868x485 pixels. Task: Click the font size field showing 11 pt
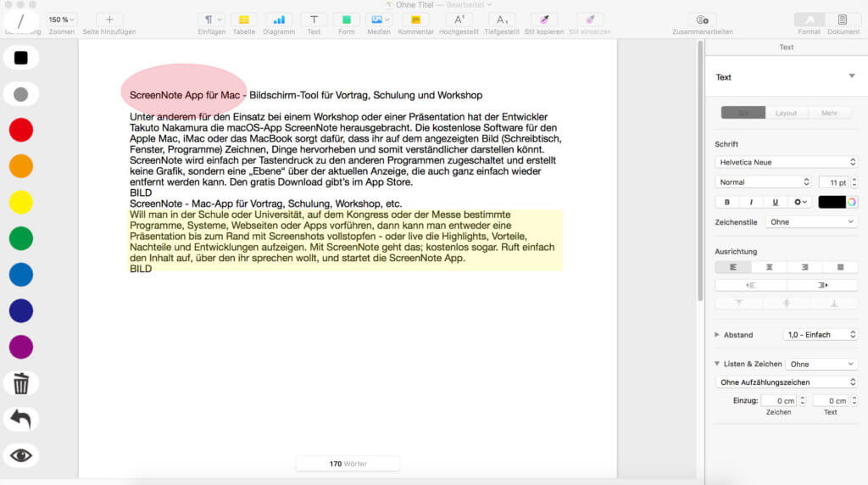coord(832,182)
